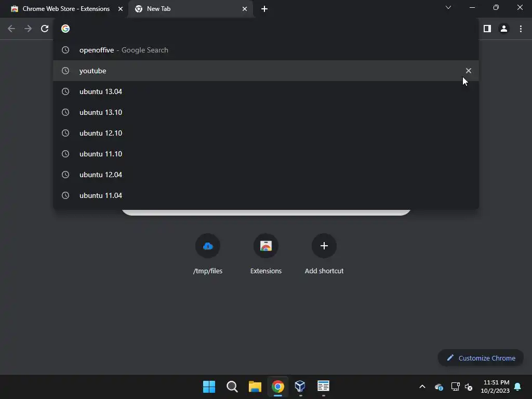Open Customize Chrome
The image size is (532, 399).
pyautogui.click(x=481, y=358)
